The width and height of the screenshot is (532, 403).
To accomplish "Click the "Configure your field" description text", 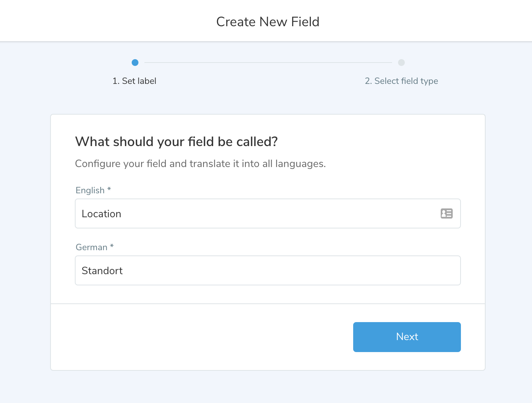I will click(x=200, y=164).
